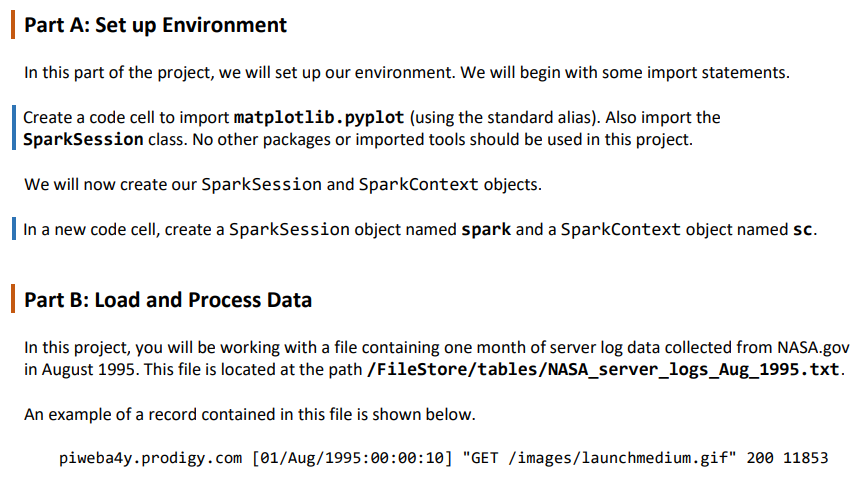This screenshot has height=483, width=865.
Task: Click the Part A: Set up Environment heading
Action: pyautogui.click(x=156, y=25)
